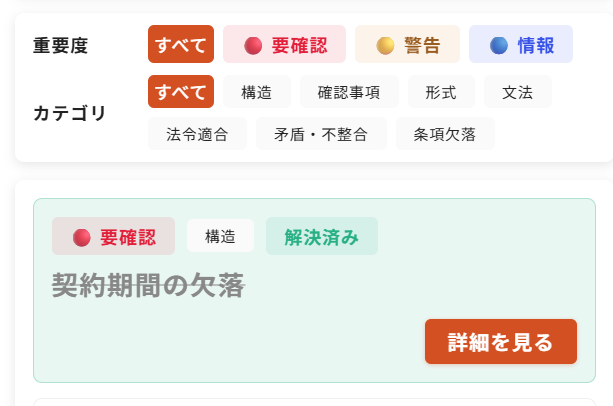The width and height of the screenshot is (613, 406).
Task: Choose the 形式 category filter
Action: [x=441, y=92]
